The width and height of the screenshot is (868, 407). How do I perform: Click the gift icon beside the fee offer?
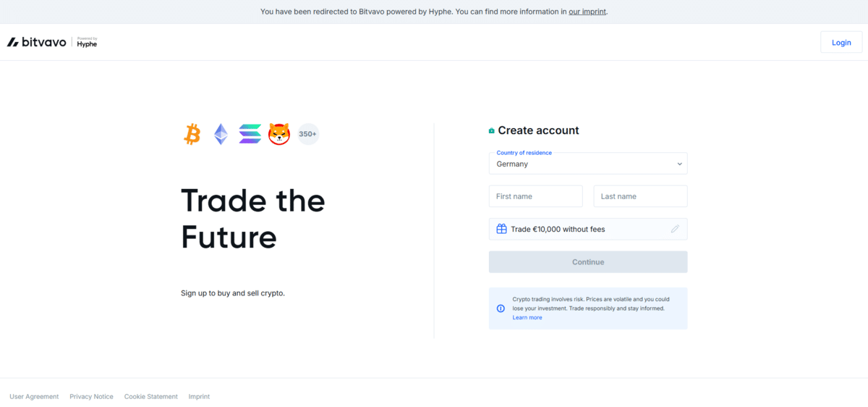pyautogui.click(x=501, y=229)
